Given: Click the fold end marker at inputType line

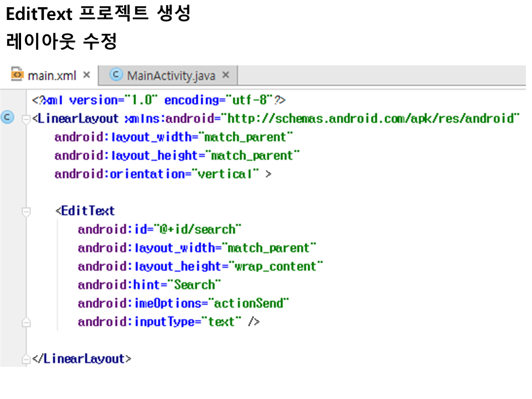Looking at the screenshot, I should click(25, 322).
